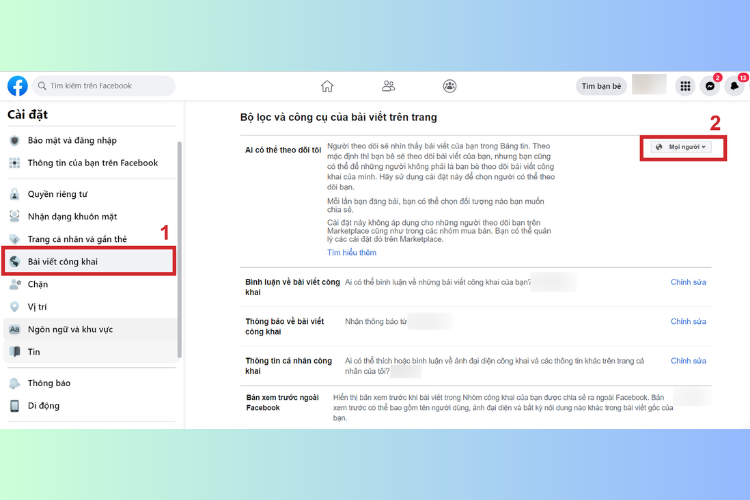Focus the Tìm kiếm trên Facebook search field
This screenshot has width=750, height=500.
[104, 86]
